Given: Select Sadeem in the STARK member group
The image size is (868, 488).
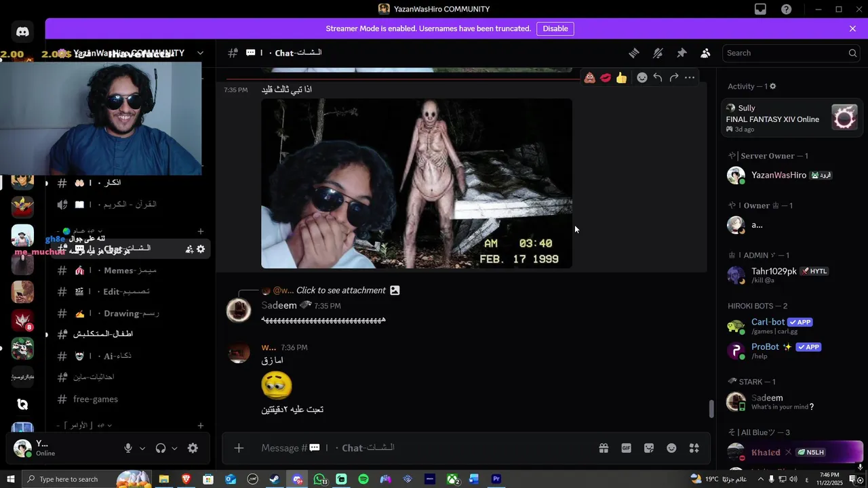Looking at the screenshot, I should click(x=791, y=401).
